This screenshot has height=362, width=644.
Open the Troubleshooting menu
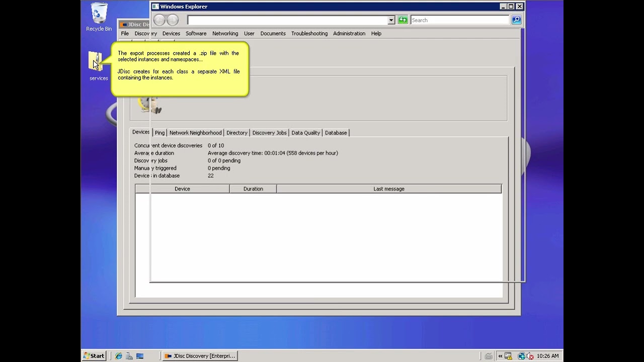pos(309,34)
